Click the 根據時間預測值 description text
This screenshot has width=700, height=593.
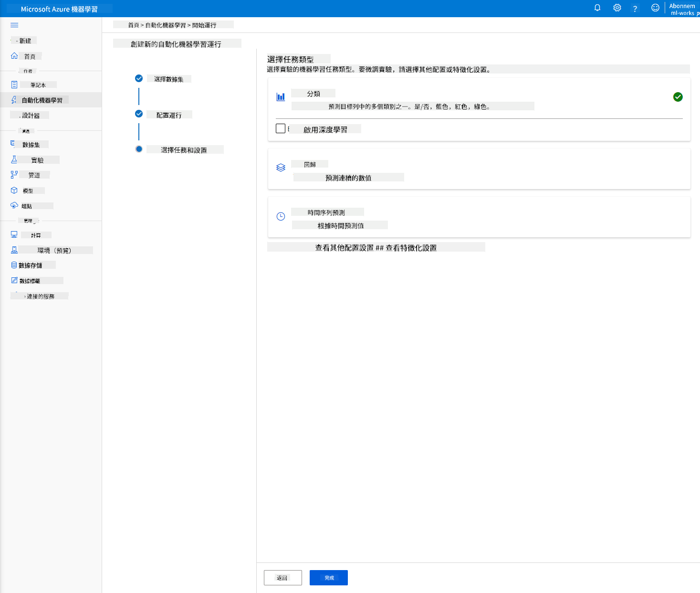341,225
